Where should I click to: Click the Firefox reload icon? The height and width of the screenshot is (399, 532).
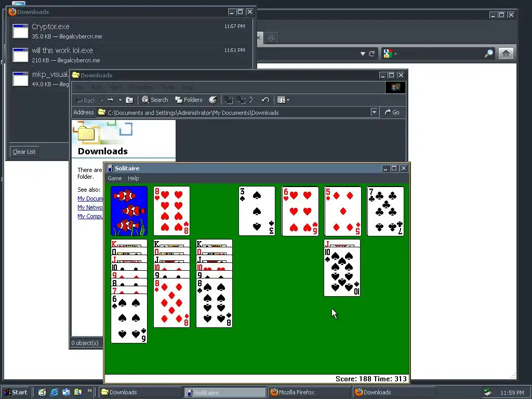point(372,54)
